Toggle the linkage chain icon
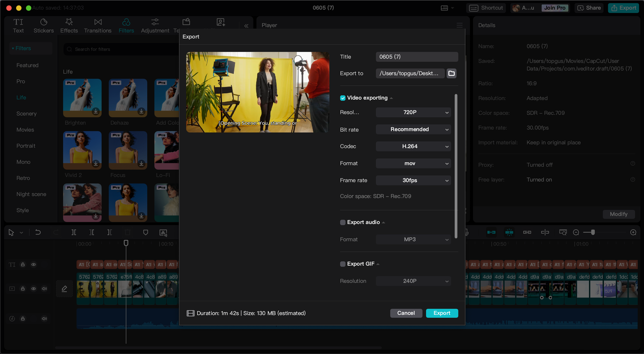644x354 pixels. (x=527, y=232)
